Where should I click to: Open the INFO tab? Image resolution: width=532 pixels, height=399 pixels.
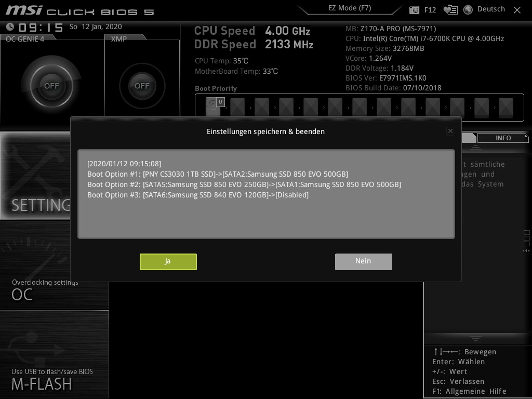pos(503,138)
